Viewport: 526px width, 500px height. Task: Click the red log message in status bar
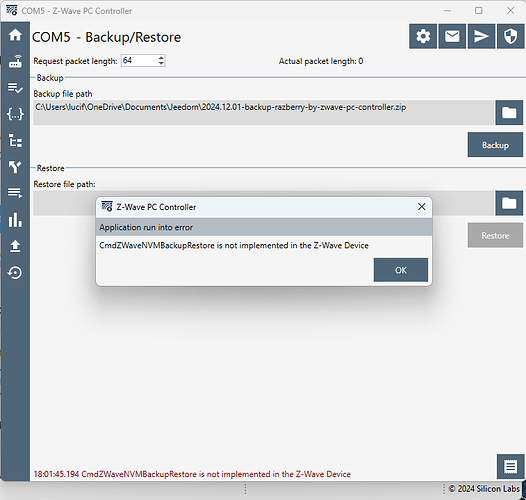click(x=192, y=474)
